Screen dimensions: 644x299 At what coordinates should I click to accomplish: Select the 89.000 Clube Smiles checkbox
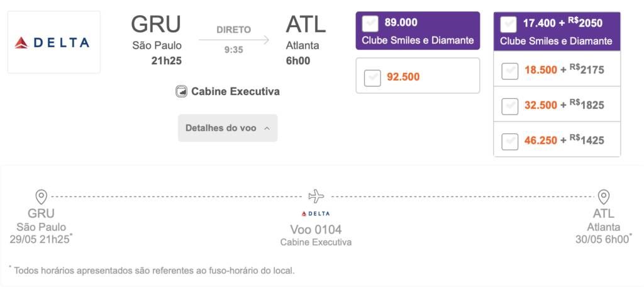[370, 23]
